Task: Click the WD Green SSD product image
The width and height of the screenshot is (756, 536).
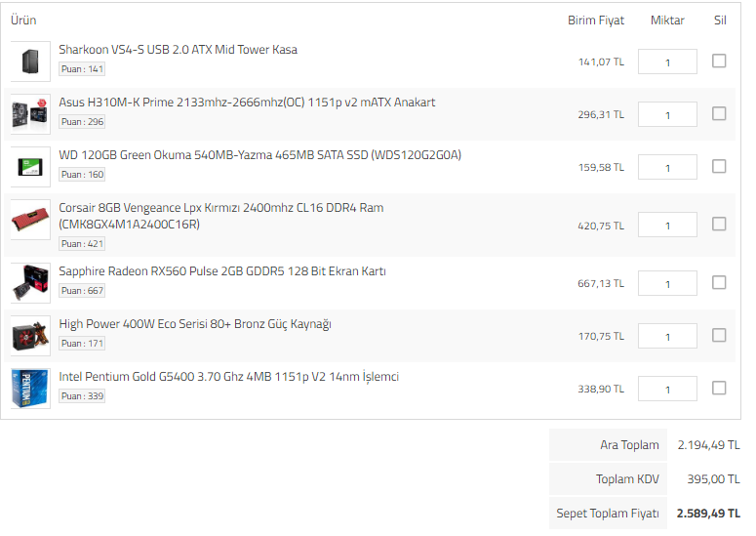Action: click(29, 167)
